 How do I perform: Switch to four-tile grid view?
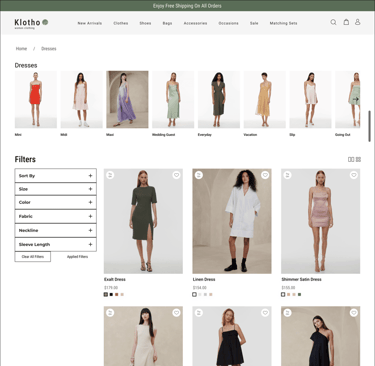358,160
